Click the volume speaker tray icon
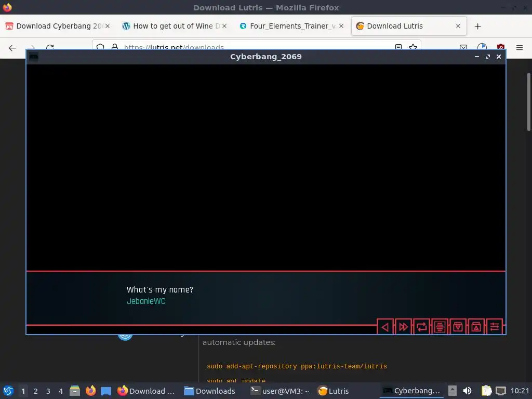 pyautogui.click(x=467, y=391)
